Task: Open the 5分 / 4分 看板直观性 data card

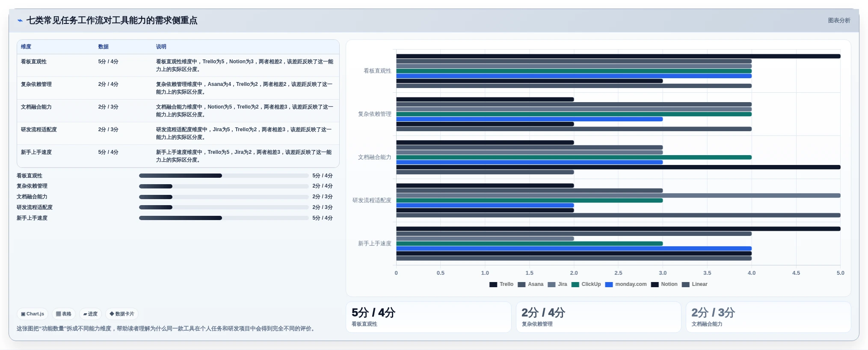Action: pyautogui.click(x=428, y=317)
